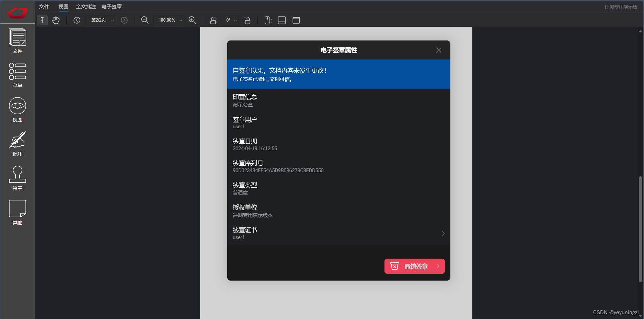
Task: Open the 视图 eye sidebar panel
Action: [18, 110]
